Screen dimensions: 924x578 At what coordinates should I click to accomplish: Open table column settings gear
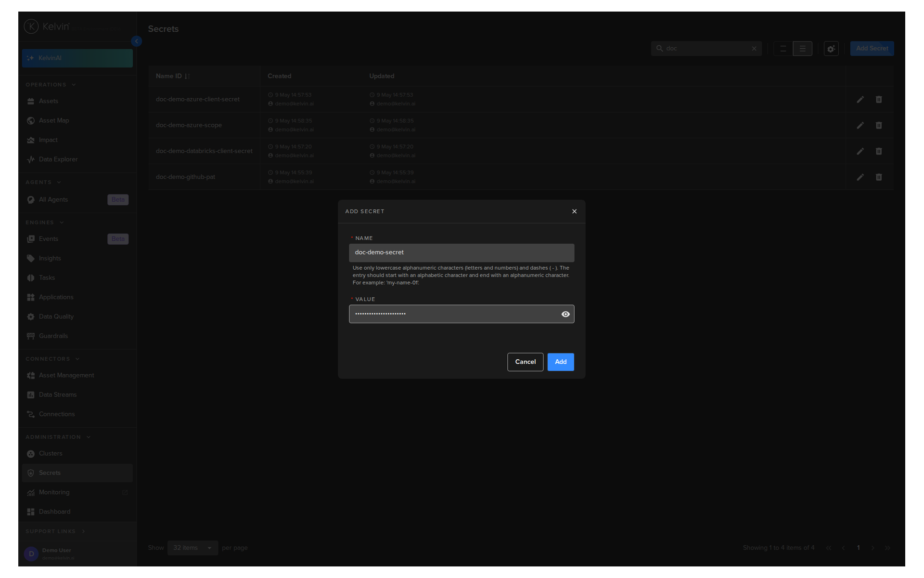(831, 49)
